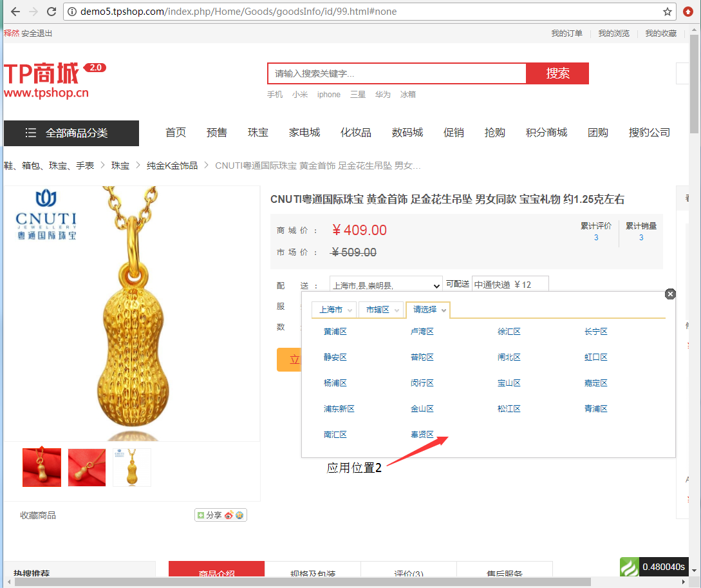Expand the 配送 address select box
Image resolution: width=701 pixels, height=588 pixels.
click(x=386, y=285)
